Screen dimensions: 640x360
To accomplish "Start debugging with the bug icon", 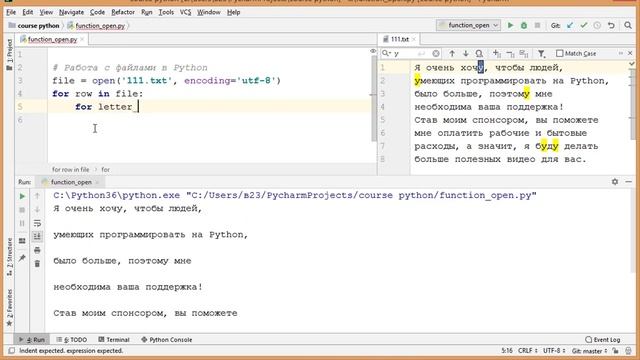I will tap(524, 25).
